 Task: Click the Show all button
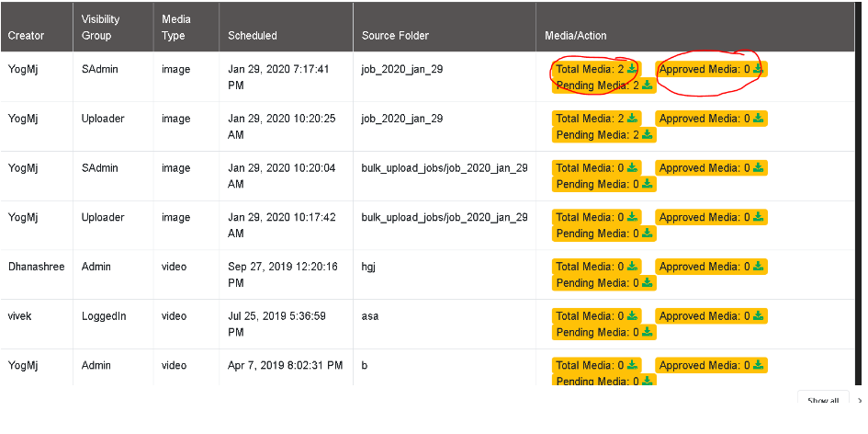click(823, 400)
